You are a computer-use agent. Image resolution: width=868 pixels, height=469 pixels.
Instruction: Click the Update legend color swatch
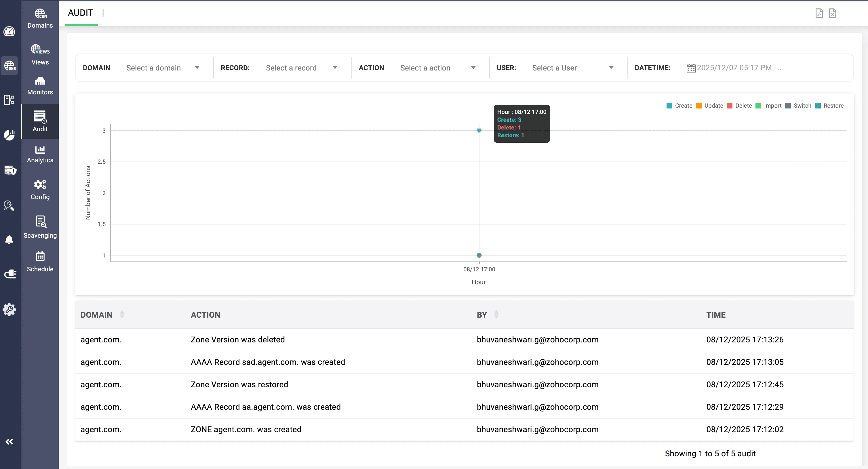699,106
